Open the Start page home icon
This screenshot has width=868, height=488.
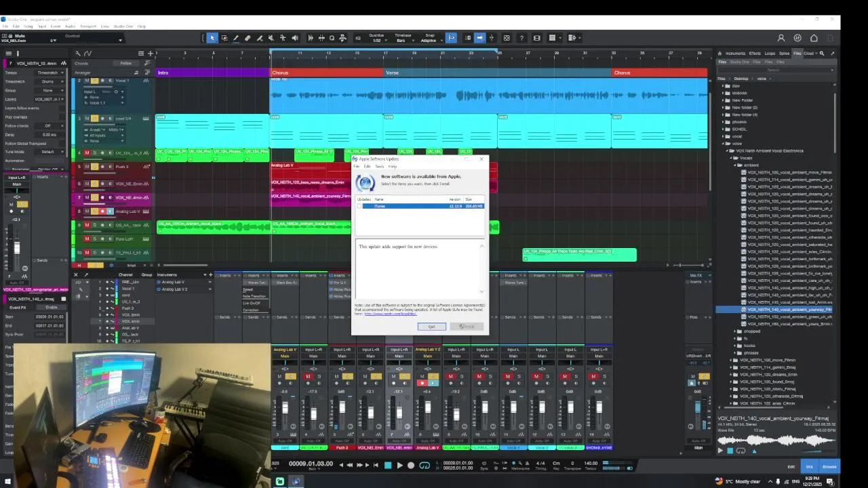click(814, 38)
